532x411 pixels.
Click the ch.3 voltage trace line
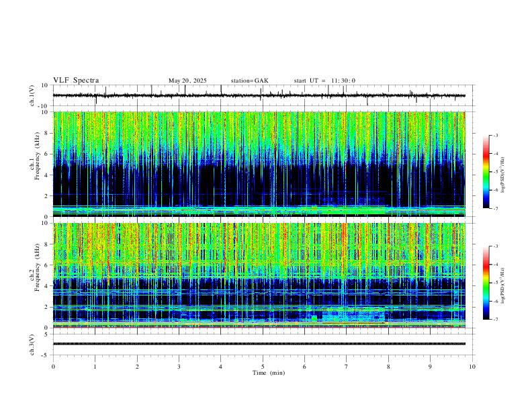(x=259, y=344)
